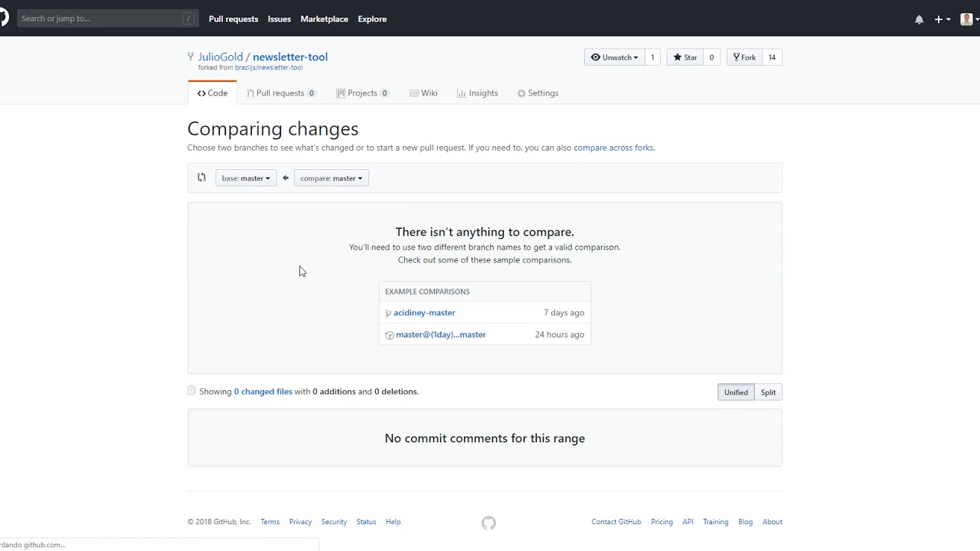The width and height of the screenshot is (980, 551).
Task: Open the Insights graph tab
Action: pyautogui.click(x=477, y=93)
